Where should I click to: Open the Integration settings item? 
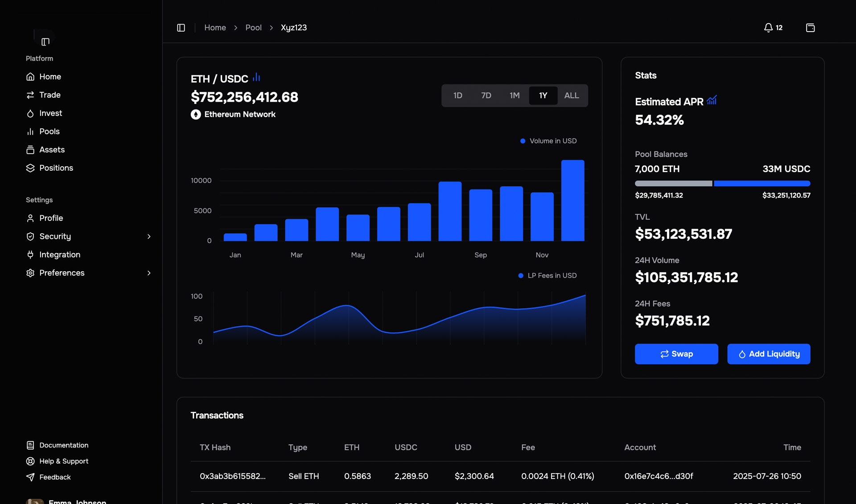tap(59, 254)
